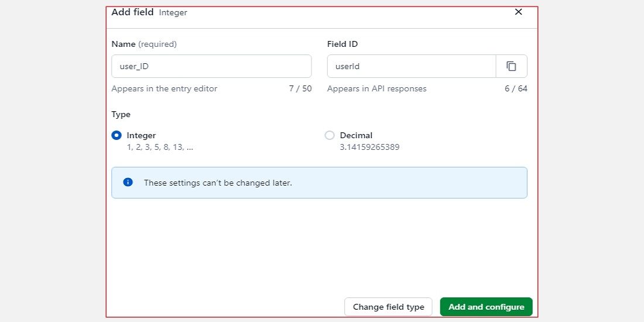Click the green Add and configure button
Screen dimensions: 644x322
(x=486, y=307)
